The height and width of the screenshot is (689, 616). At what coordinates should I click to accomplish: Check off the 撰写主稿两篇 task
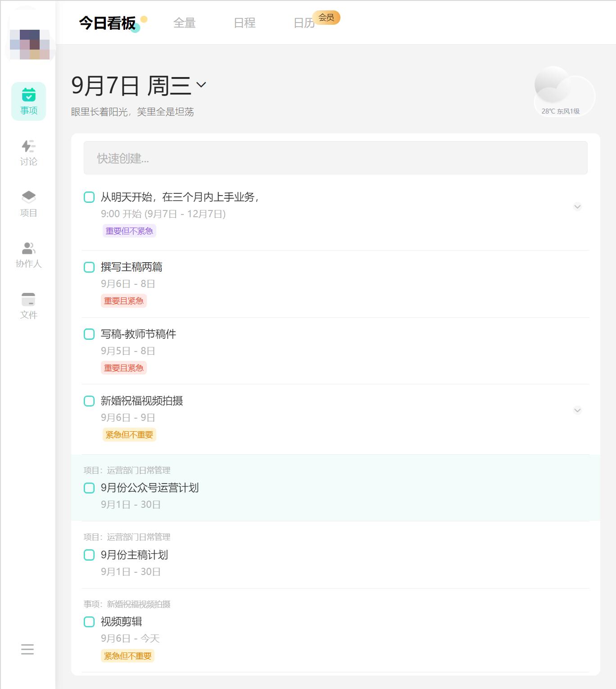(x=88, y=267)
